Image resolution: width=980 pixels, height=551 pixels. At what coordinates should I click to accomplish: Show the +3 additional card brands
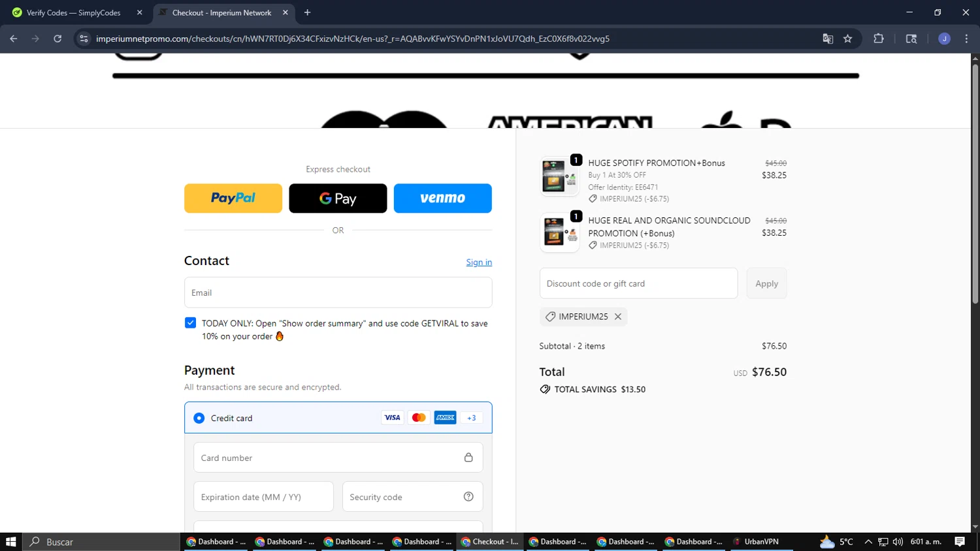point(472,418)
